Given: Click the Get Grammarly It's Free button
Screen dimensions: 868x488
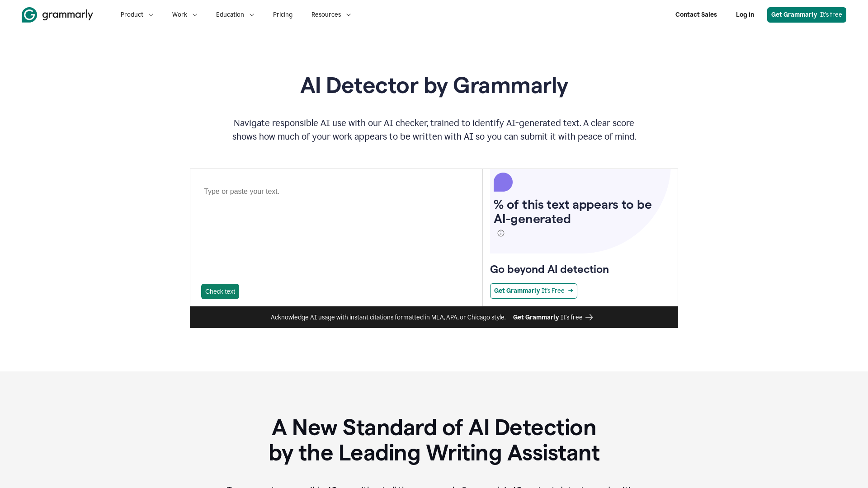Looking at the screenshot, I should pyautogui.click(x=533, y=291).
